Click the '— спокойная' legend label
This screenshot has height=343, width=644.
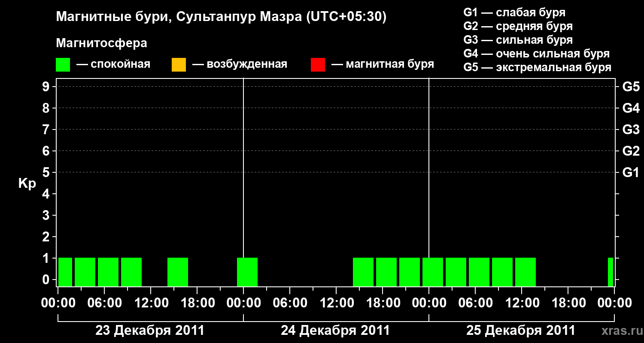(x=113, y=64)
